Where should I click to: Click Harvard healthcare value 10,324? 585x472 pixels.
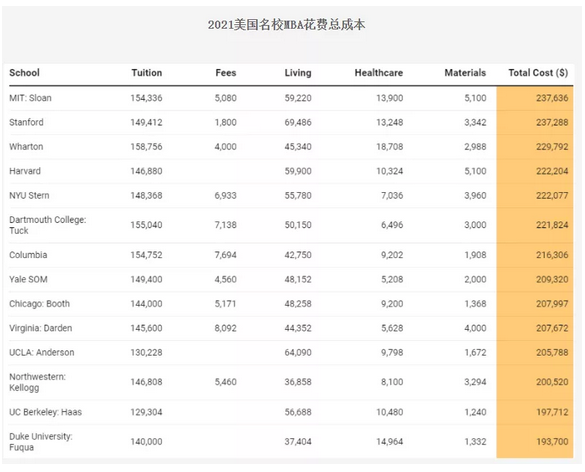(390, 171)
